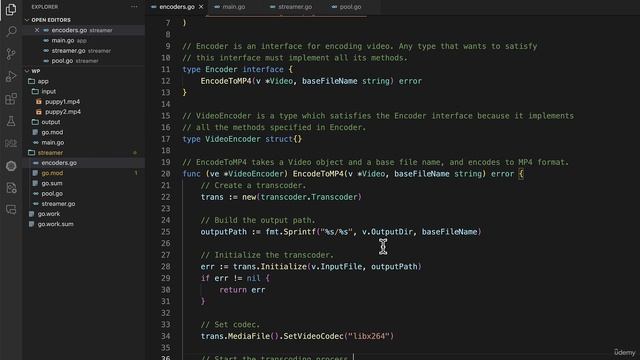Open the Explorer view in activity bar
Screen dimensions: 640x360
tap(11, 9)
